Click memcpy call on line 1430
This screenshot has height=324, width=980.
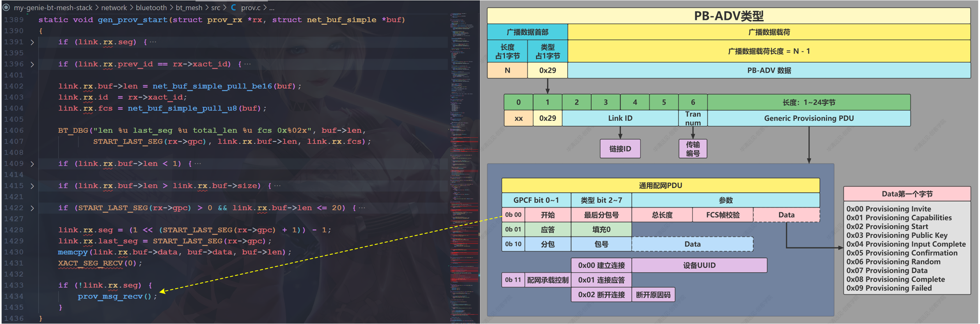click(73, 252)
